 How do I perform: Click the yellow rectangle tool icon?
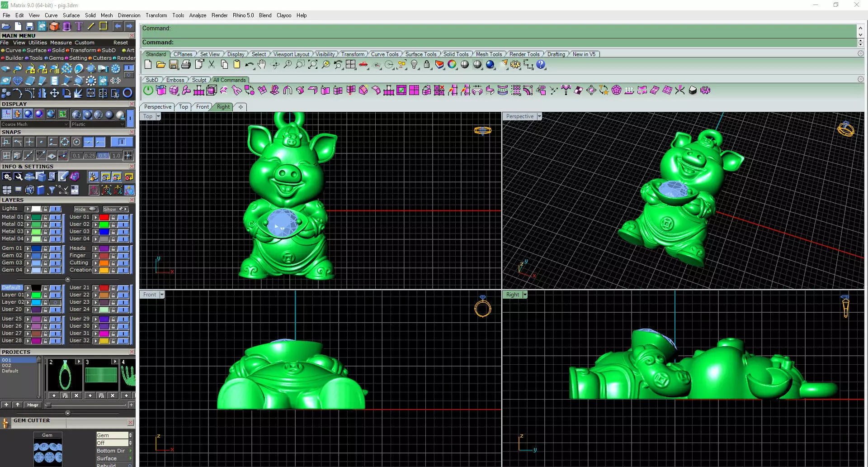point(103,26)
